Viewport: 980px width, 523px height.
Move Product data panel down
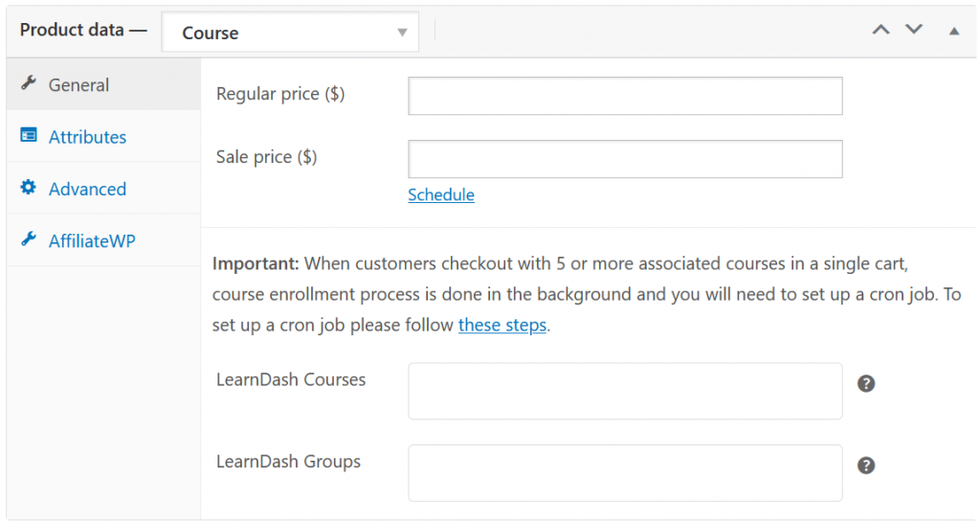(914, 30)
